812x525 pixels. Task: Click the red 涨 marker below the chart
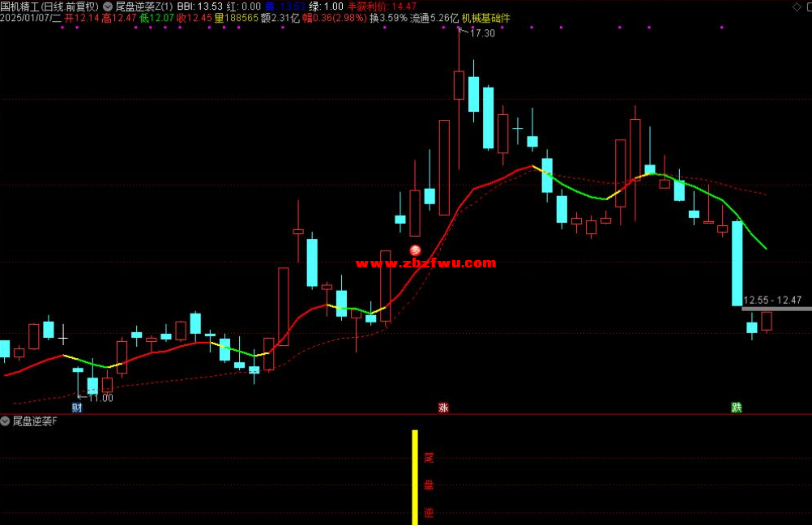(x=443, y=408)
